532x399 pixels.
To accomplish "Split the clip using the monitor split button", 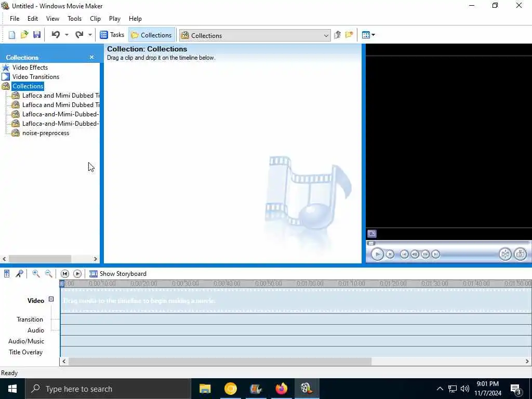I will coord(505,254).
